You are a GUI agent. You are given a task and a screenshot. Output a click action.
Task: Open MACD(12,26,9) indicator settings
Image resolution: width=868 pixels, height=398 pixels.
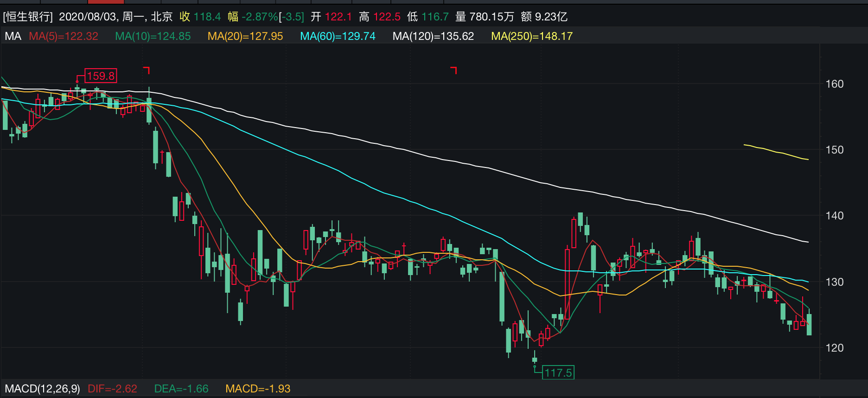click(x=42, y=389)
